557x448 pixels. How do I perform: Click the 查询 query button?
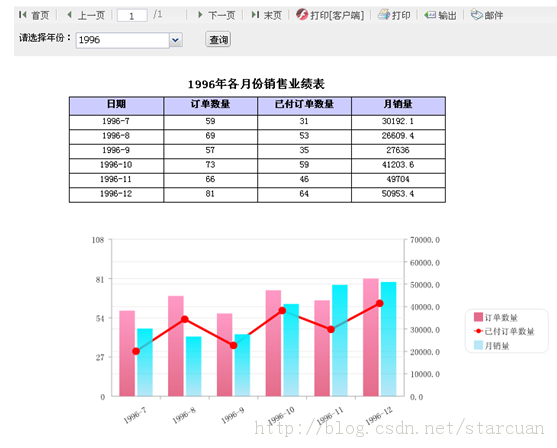(218, 39)
